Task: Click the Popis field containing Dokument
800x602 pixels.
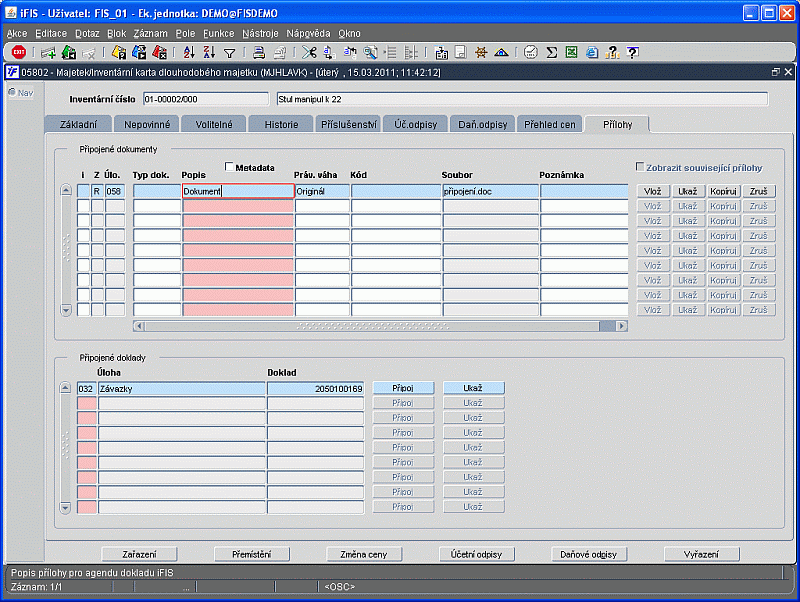Action: pyautogui.click(x=238, y=191)
